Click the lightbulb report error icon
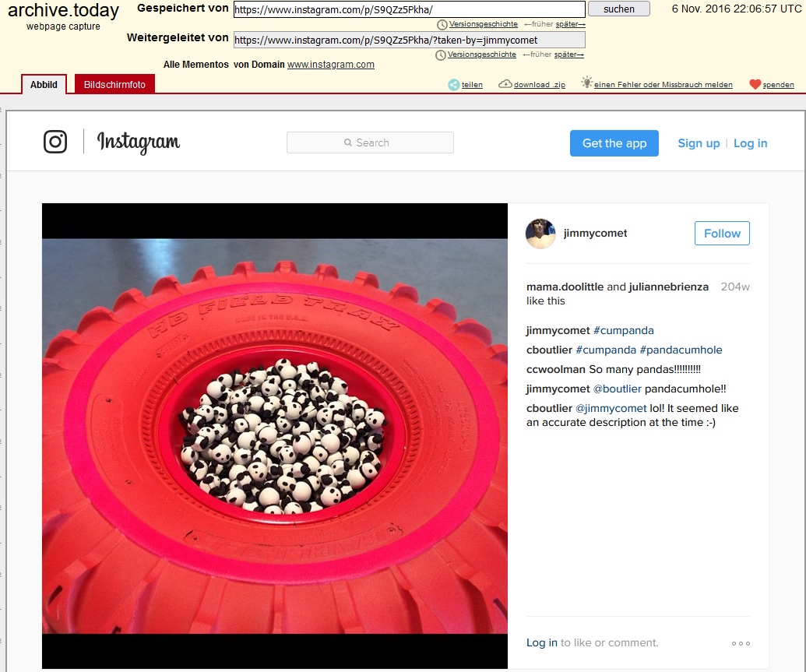This screenshot has height=672, width=806. point(586,83)
